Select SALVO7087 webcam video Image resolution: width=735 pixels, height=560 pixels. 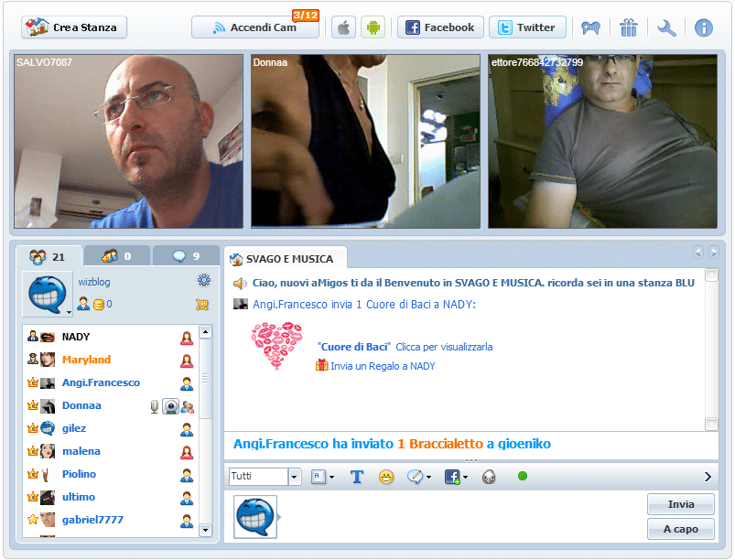click(129, 142)
